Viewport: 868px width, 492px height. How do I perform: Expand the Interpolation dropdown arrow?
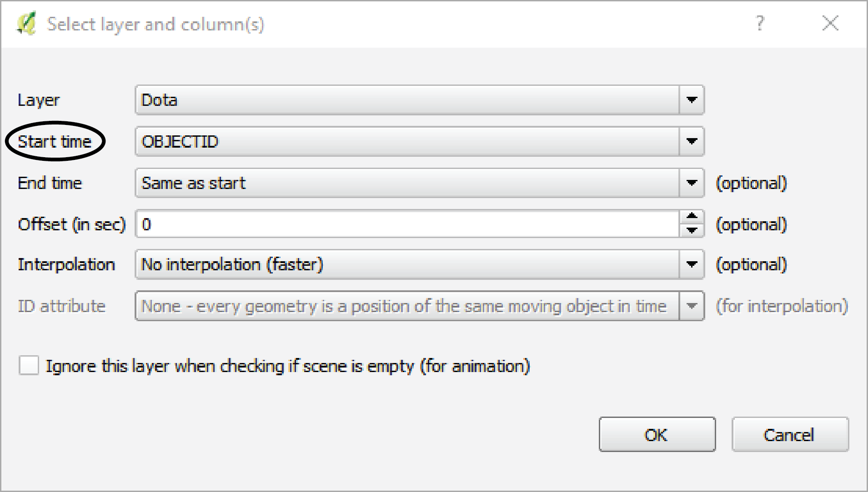(x=692, y=264)
